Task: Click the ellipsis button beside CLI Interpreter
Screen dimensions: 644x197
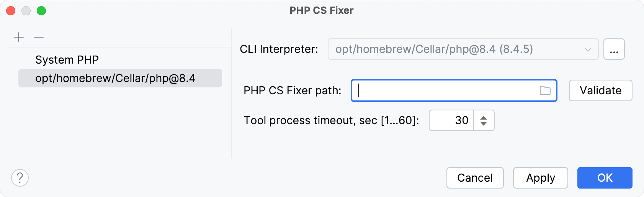Action: click(x=614, y=49)
